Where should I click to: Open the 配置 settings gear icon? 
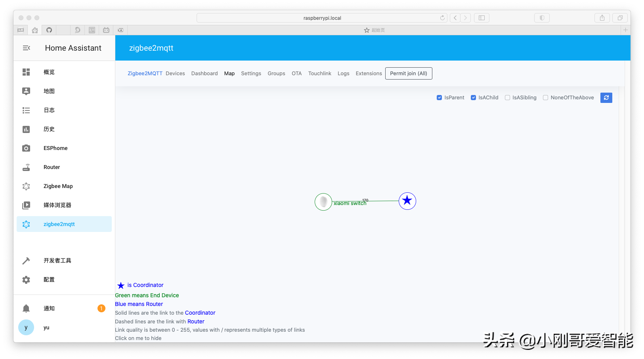pyautogui.click(x=26, y=279)
